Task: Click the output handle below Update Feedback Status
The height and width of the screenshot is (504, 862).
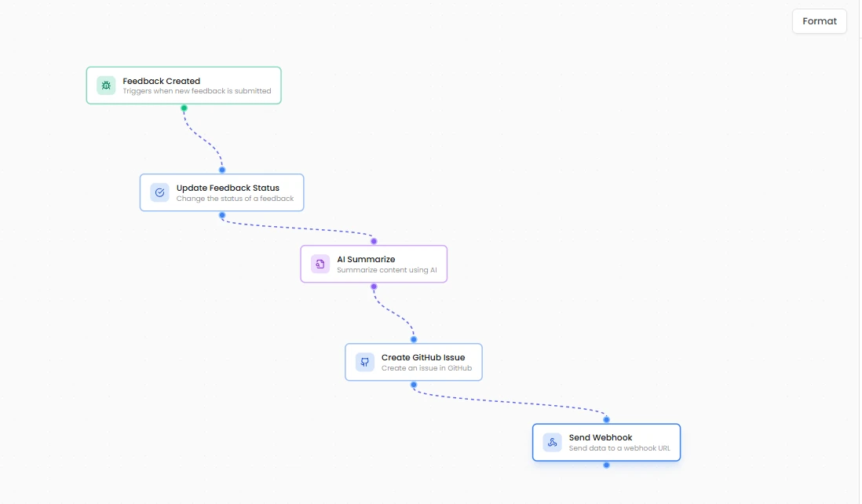Action: pos(222,215)
